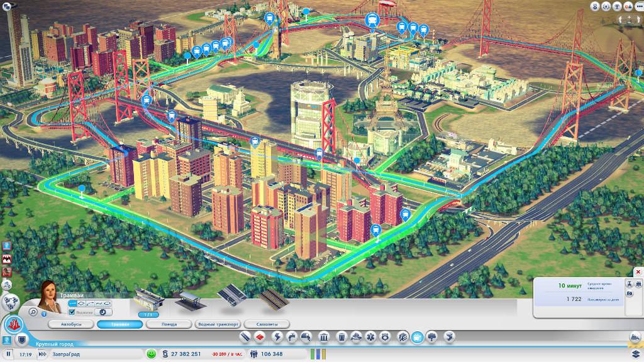This screenshot has height=362, width=644.
Task: Select the tram stop shelter thumbnail
Action: click(191, 301)
